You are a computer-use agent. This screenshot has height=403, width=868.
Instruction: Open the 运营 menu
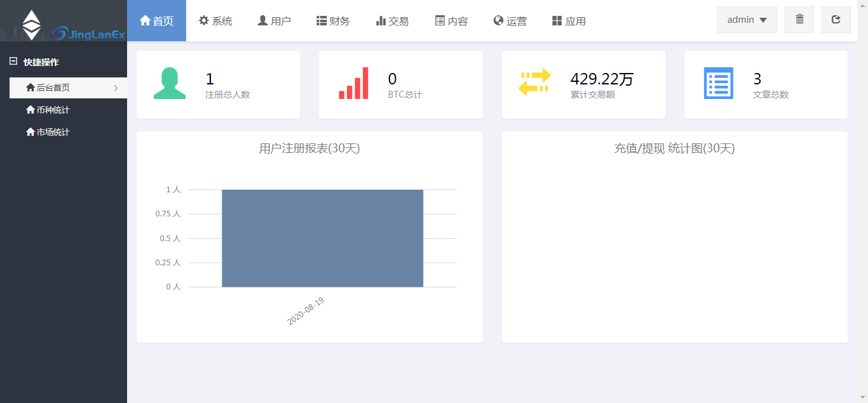click(510, 21)
